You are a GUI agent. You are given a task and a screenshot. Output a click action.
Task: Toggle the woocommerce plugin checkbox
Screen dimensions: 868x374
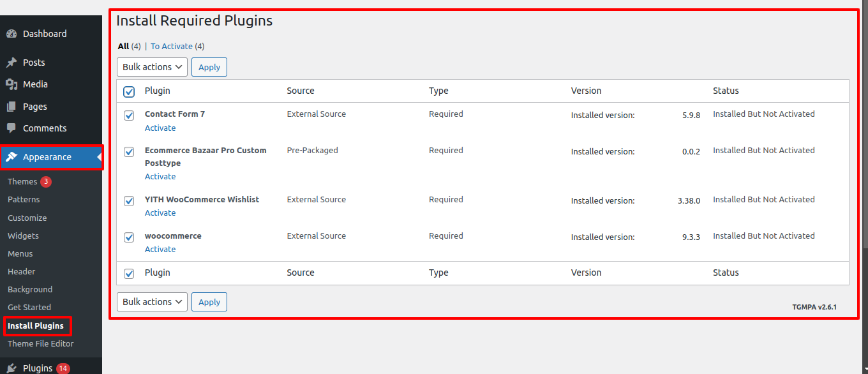[x=129, y=237]
